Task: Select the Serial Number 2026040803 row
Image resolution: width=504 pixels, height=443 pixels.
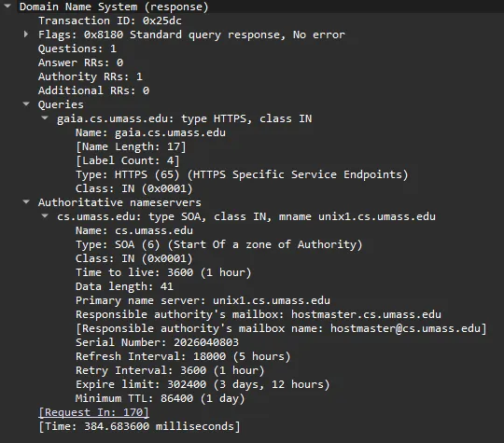Action: 157,342
